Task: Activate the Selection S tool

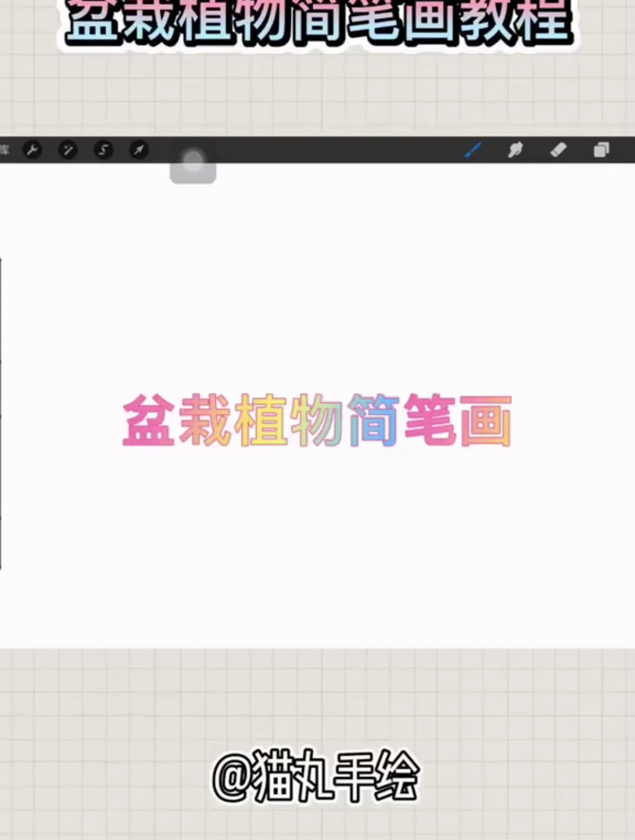Action: click(103, 150)
